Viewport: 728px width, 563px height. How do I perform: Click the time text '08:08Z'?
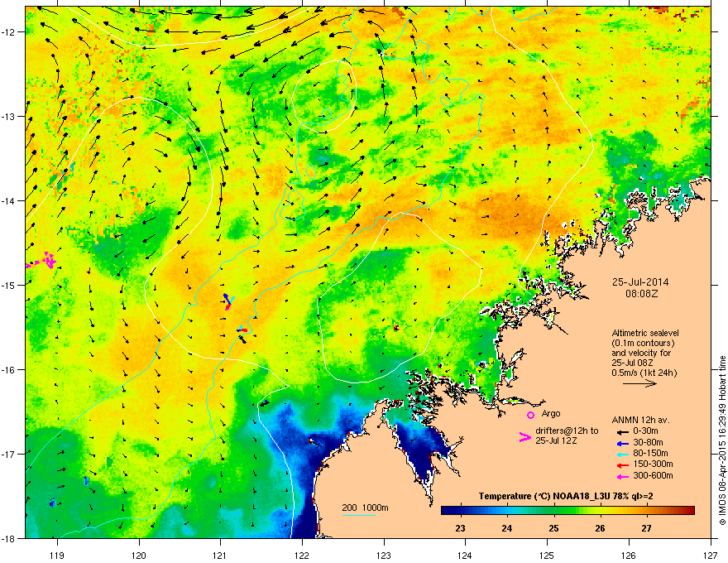pos(641,294)
